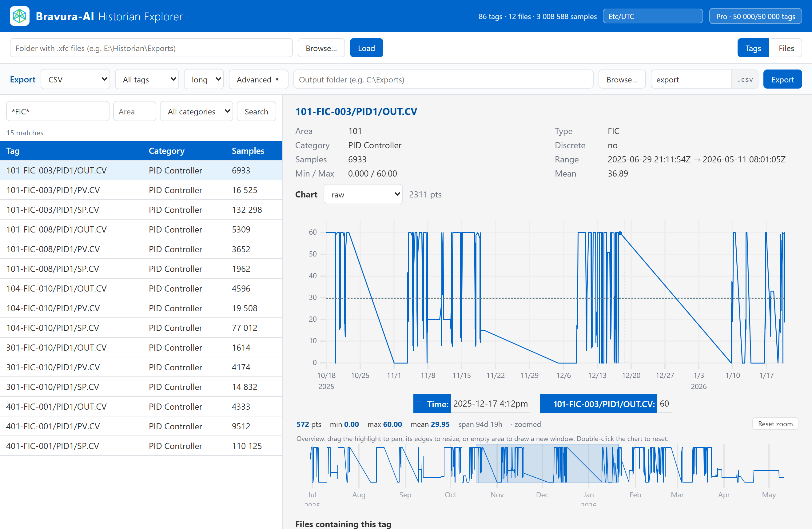Image resolution: width=812 pixels, height=529 pixels.
Task: Click the Bravura-AI logo icon
Action: [x=19, y=16]
